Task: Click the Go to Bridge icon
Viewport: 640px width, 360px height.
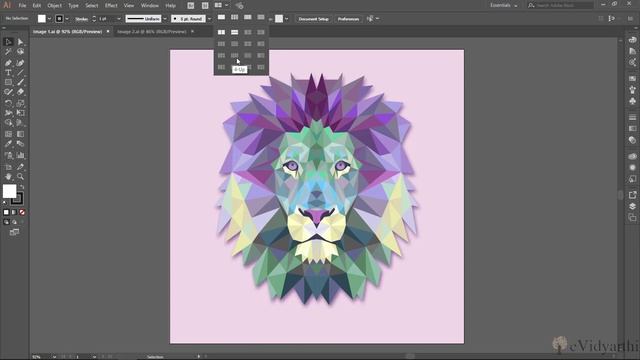Action: [x=191, y=6]
